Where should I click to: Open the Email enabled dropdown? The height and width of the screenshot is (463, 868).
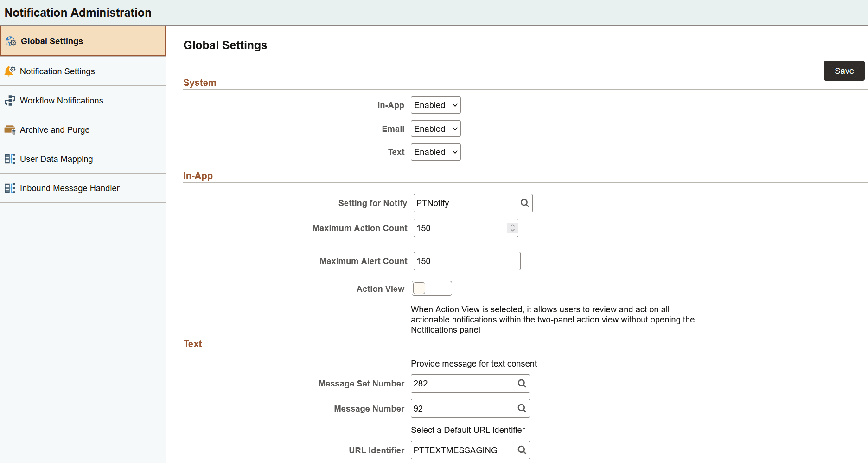(435, 129)
